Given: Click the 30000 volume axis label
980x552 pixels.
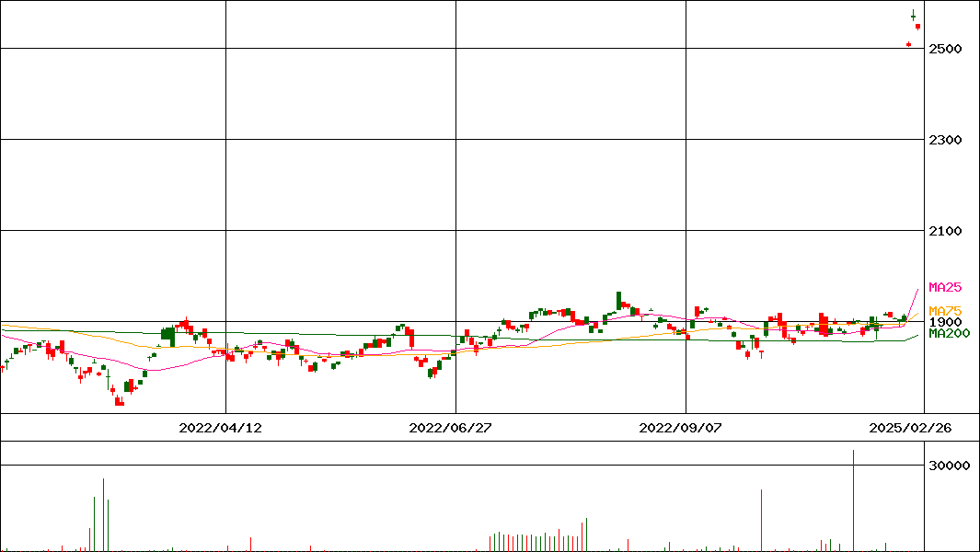Looking at the screenshot, I should (950, 466).
